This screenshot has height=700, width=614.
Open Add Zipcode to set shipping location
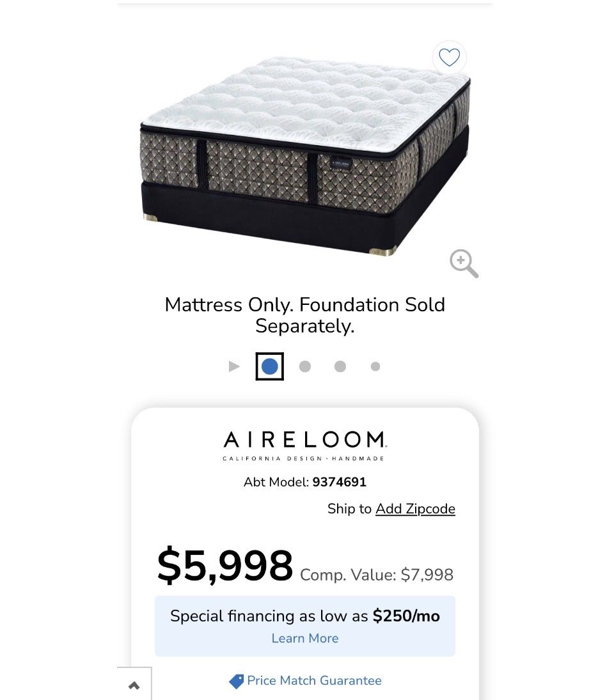pos(415,509)
